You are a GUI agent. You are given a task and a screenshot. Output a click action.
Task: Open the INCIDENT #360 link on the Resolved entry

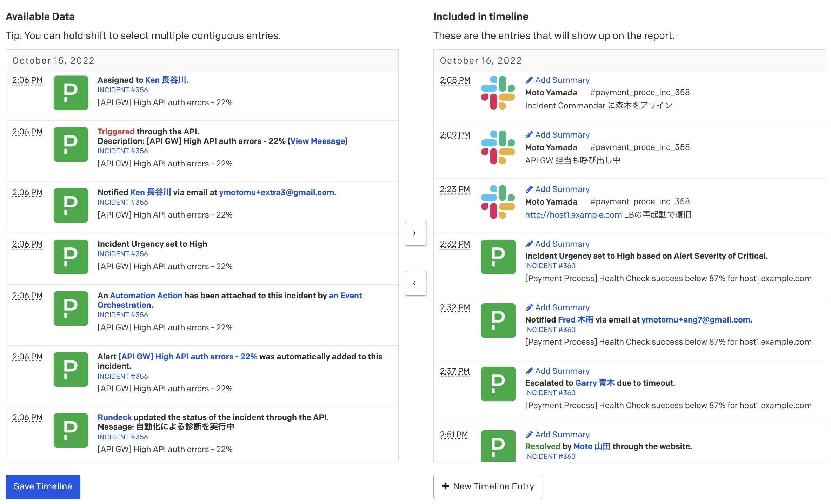(x=550, y=456)
